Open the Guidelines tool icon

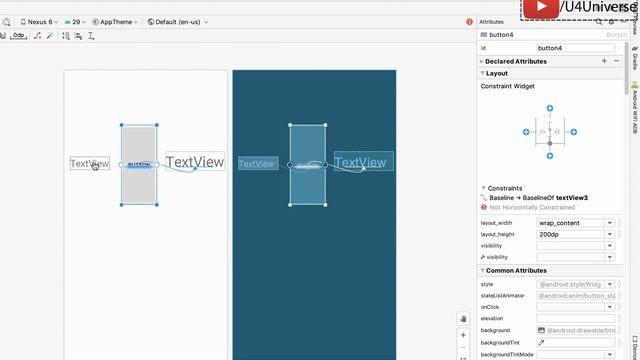[91, 36]
